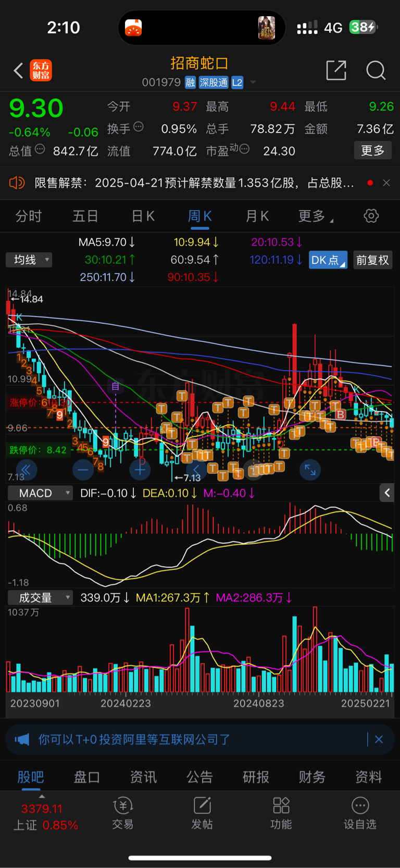Tap the orange app icon in Dynamic Island
Screen dimensions: 400x868
coord(134,28)
